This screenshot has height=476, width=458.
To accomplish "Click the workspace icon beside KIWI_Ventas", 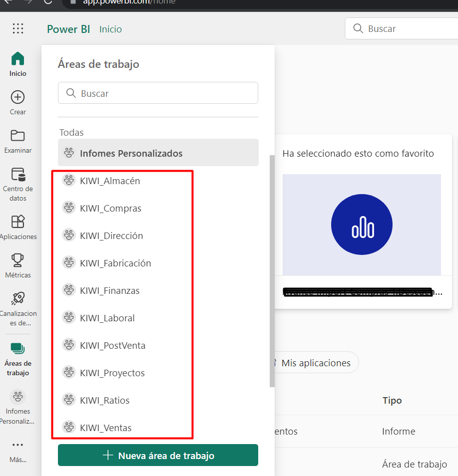I will 69,427.
